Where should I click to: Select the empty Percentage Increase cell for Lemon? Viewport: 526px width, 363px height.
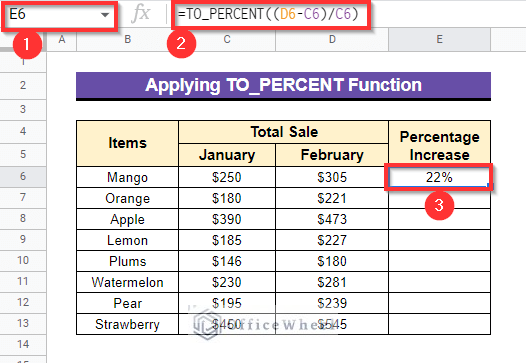[x=439, y=240]
